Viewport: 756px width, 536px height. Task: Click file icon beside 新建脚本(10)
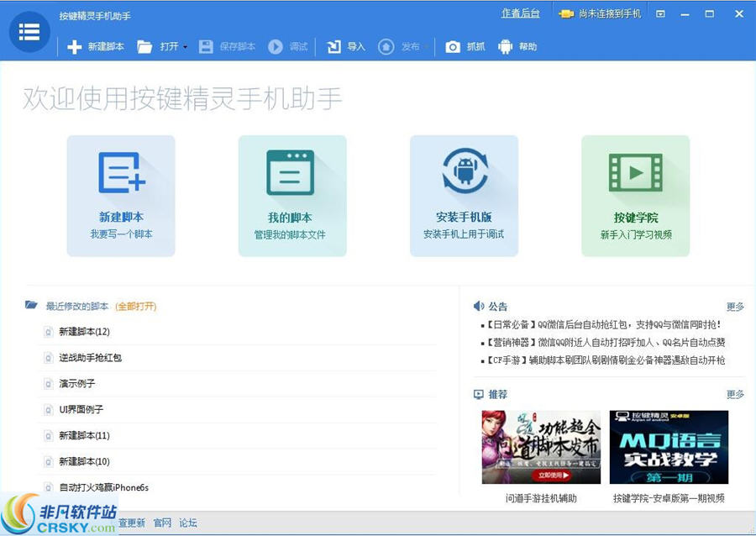click(48, 462)
